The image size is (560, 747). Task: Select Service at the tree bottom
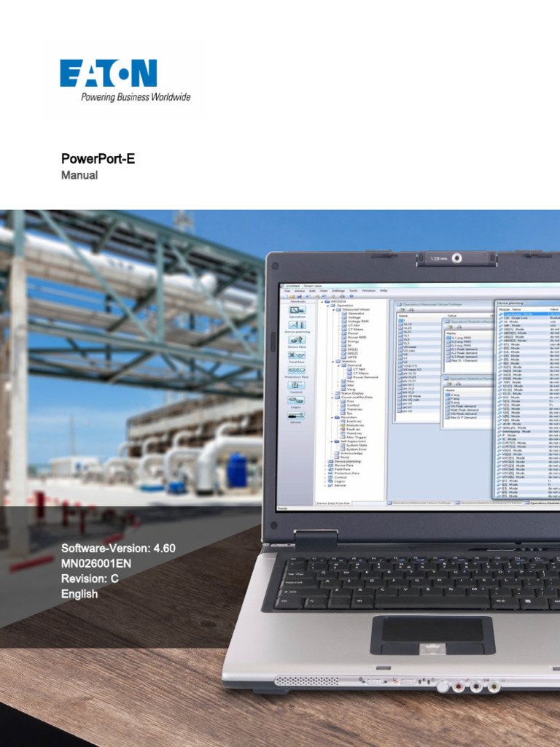[x=340, y=485]
